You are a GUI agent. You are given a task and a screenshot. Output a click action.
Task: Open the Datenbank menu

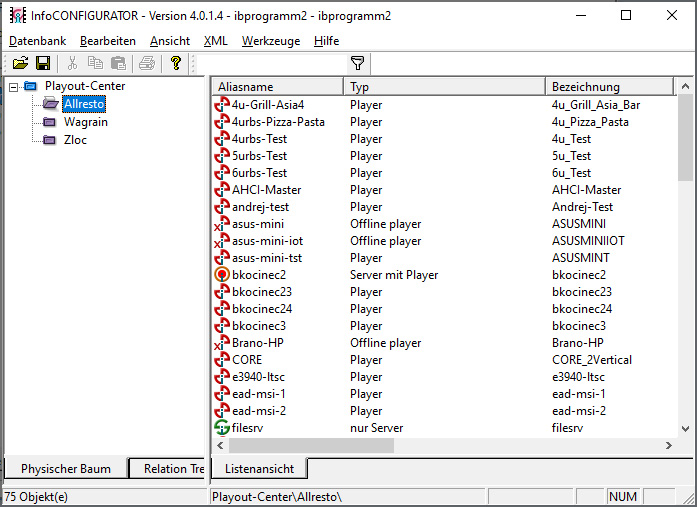click(x=37, y=41)
